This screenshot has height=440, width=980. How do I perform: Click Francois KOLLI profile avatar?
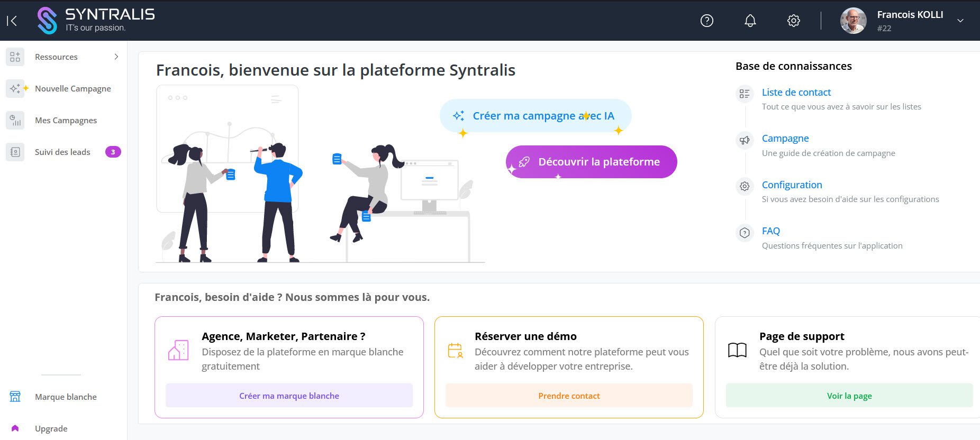(x=853, y=21)
